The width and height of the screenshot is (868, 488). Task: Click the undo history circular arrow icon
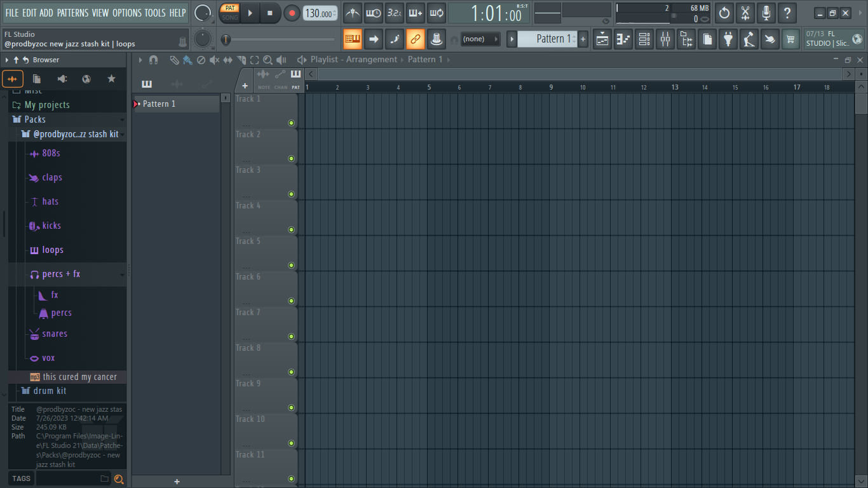[724, 13]
